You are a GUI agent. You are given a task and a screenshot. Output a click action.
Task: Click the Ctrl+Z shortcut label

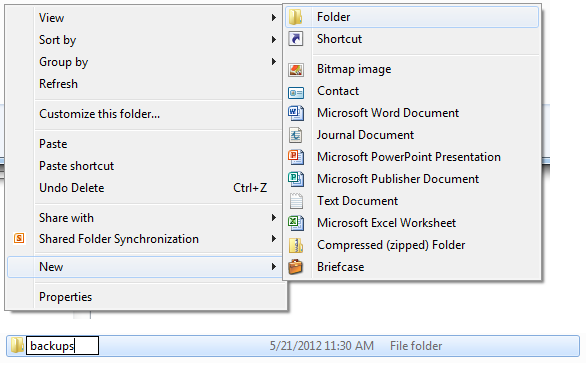coord(250,188)
